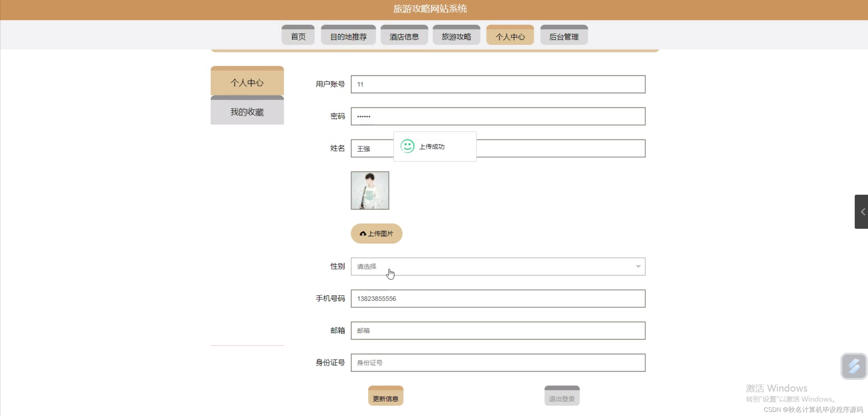
Task: Click the 更新信息 button
Action: (386, 396)
